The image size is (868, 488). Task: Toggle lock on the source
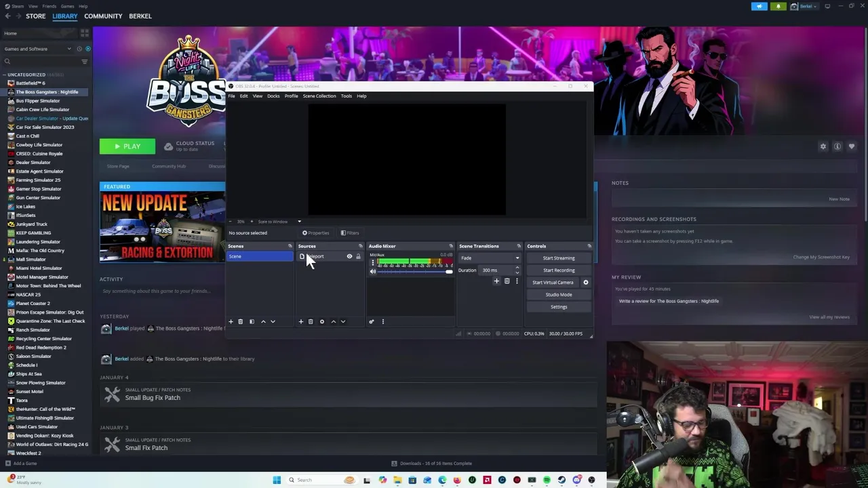(358, 256)
